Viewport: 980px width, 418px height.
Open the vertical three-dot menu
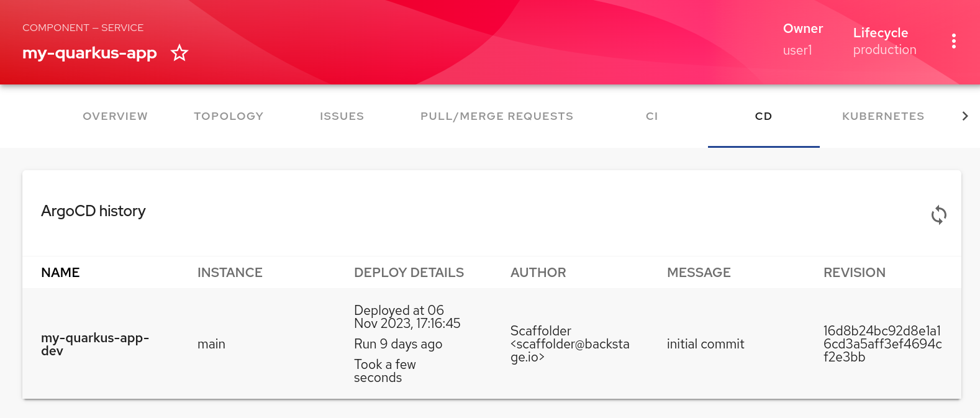coord(953,41)
